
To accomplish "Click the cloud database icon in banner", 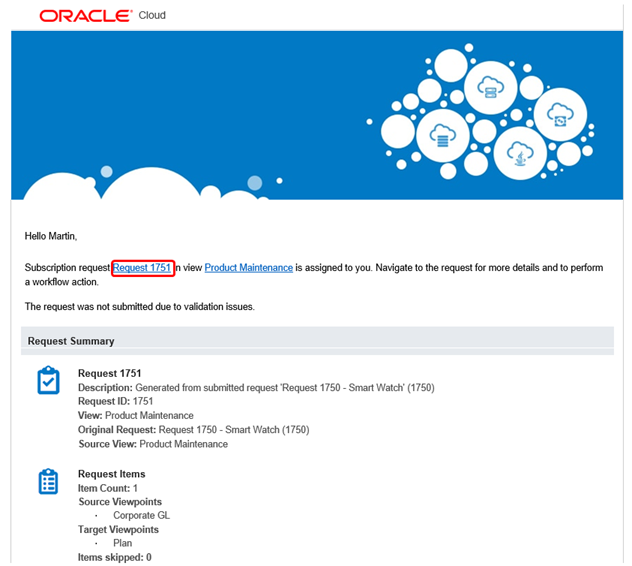I will click(x=443, y=136).
